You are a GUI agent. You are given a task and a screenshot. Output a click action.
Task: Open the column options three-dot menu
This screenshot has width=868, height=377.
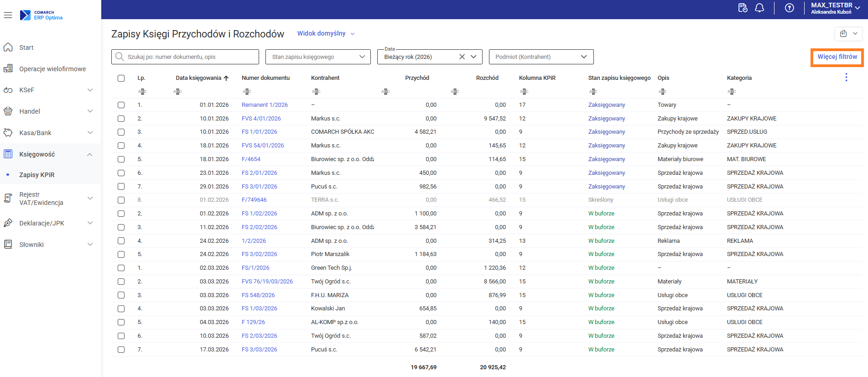(846, 78)
